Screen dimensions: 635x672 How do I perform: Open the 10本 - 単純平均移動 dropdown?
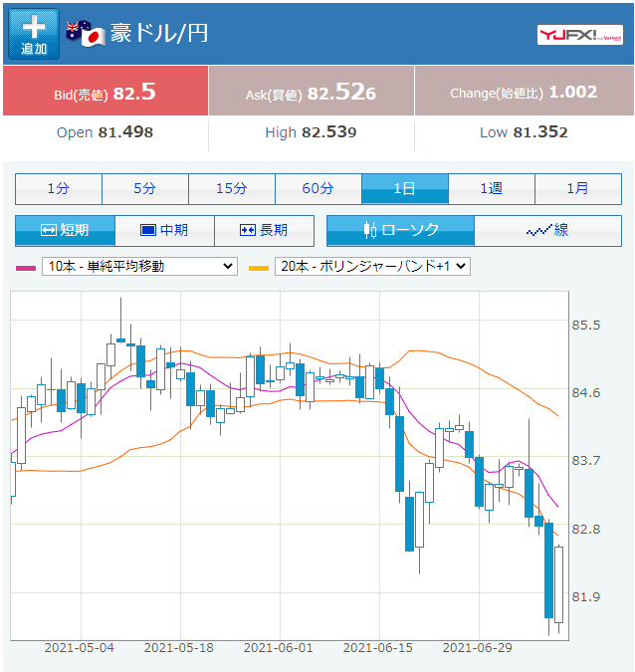click(139, 266)
